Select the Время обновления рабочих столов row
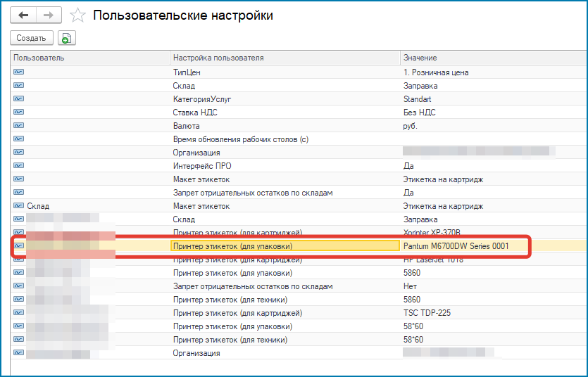588x377 pixels. [241, 139]
